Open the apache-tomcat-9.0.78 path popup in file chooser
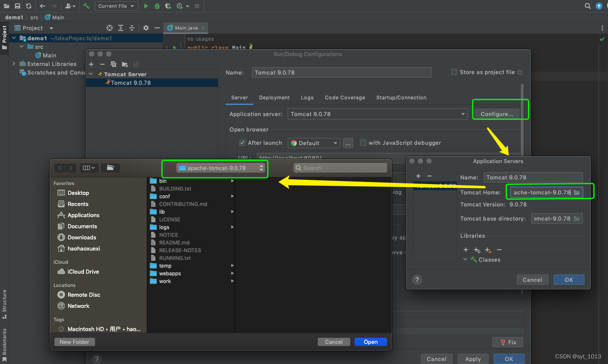The height and width of the screenshot is (364, 608). pyautogui.click(x=221, y=168)
